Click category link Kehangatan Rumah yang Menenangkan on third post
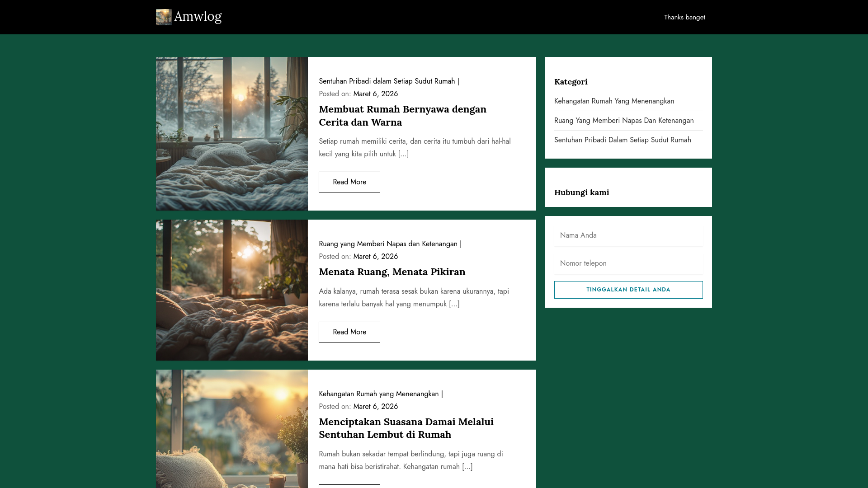Viewport: 868px width, 488px height. click(x=379, y=394)
